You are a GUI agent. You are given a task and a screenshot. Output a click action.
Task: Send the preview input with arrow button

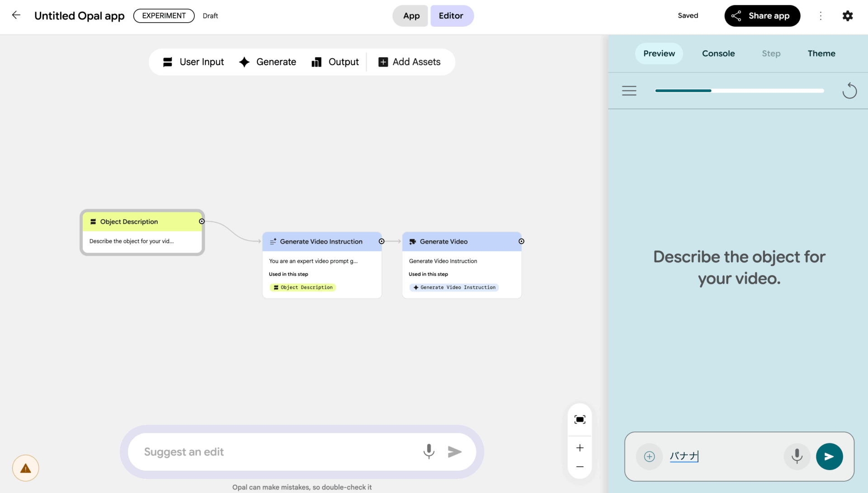[x=829, y=456]
